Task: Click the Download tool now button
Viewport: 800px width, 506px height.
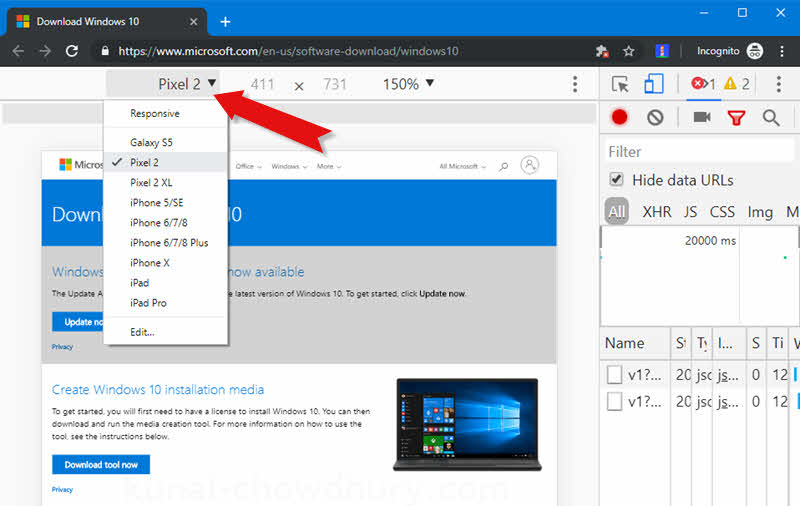Action: [101, 465]
